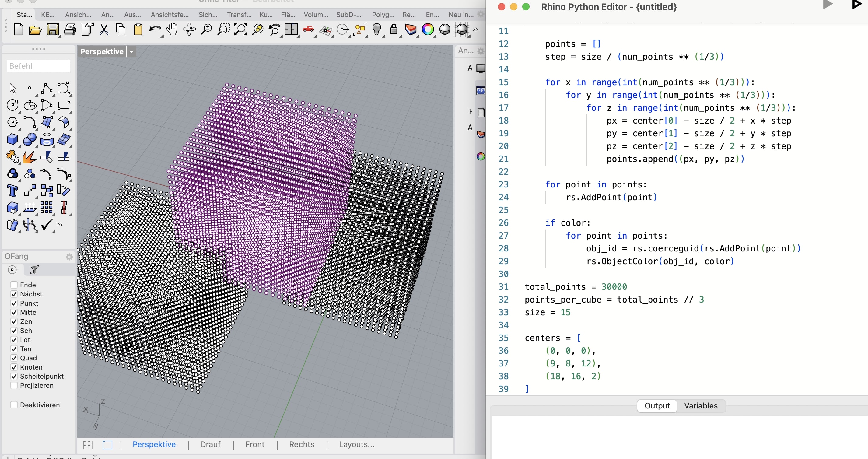This screenshot has height=459, width=868.
Task: Select the Box tool in the sidebar
Action: [12, 139]
